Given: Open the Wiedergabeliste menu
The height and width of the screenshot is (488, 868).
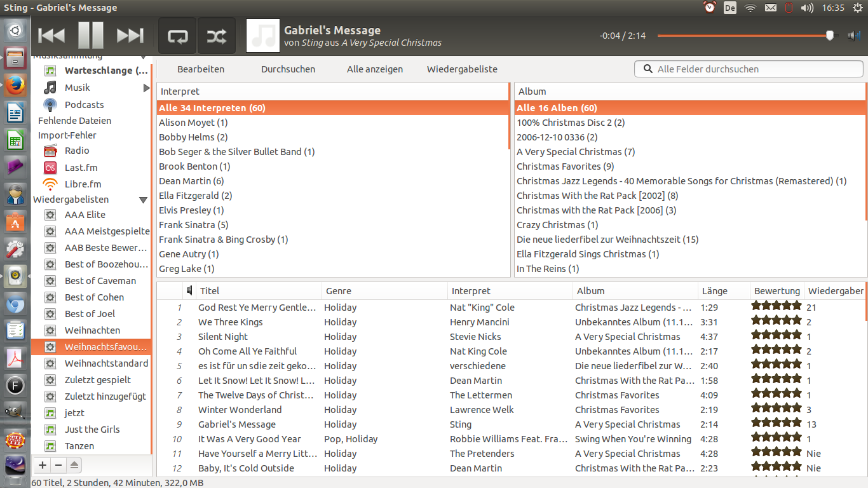Looking at the screenshot, I should pyautogui.click(x=462, y=69).
